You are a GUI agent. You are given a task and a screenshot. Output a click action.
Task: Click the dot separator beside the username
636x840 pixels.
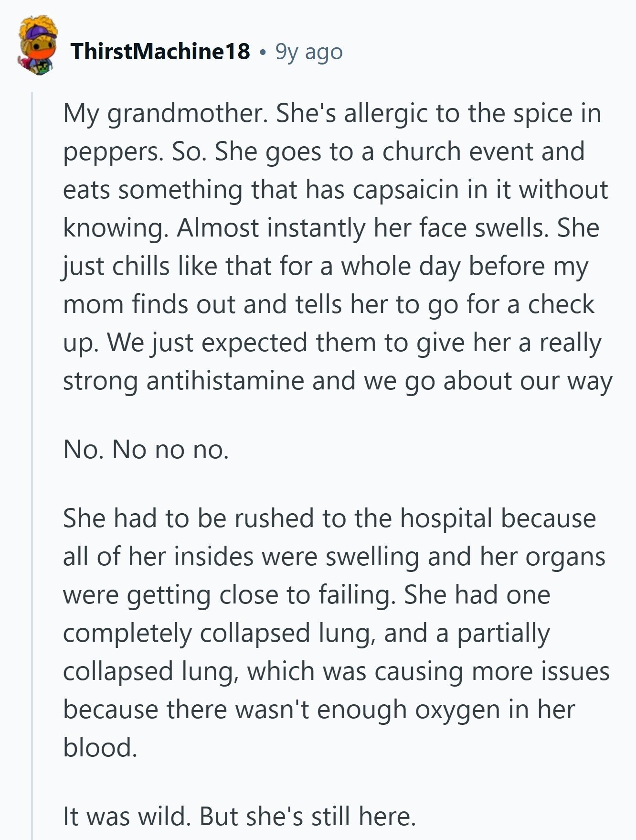pyautogui.click(x=262, y=52)
